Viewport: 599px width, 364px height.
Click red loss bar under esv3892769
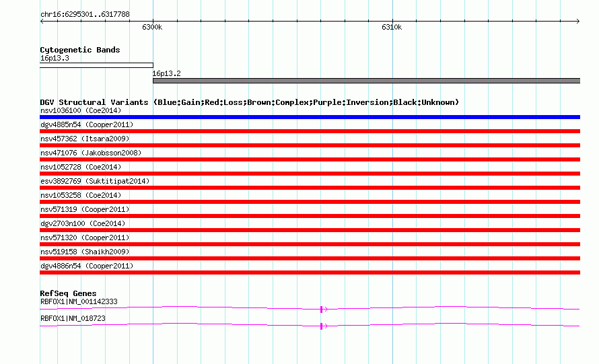(310, 188)
